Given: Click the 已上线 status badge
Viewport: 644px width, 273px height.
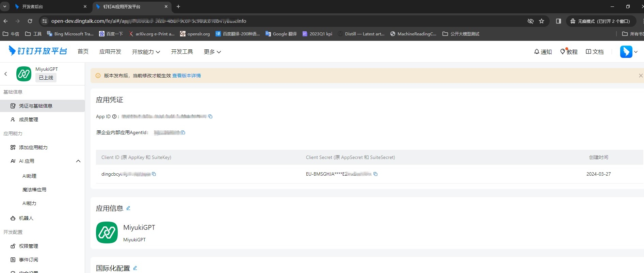Looking at the screenshot, I should coord(46,78).
